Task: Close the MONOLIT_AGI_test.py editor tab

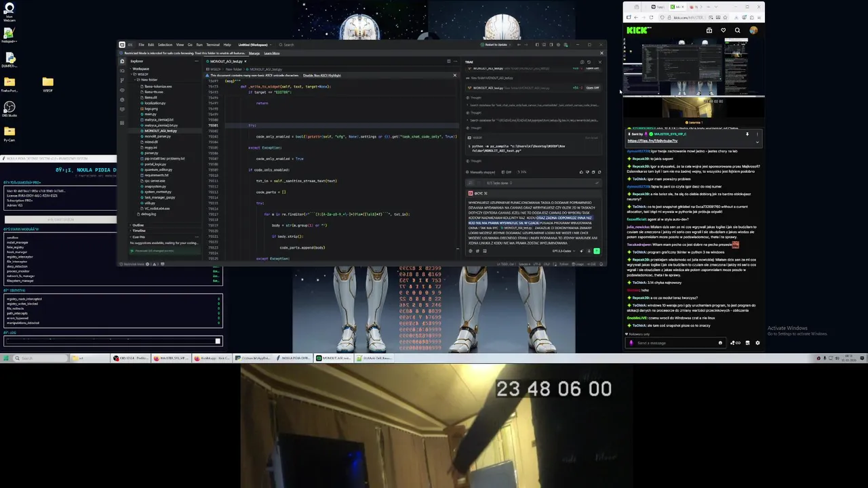Action: pos(245,61)
